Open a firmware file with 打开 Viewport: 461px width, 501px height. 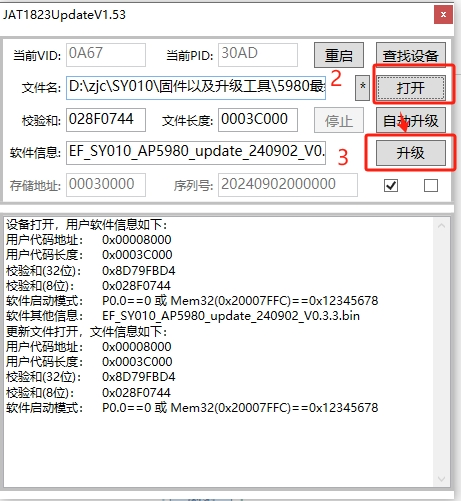coord(411,88)
